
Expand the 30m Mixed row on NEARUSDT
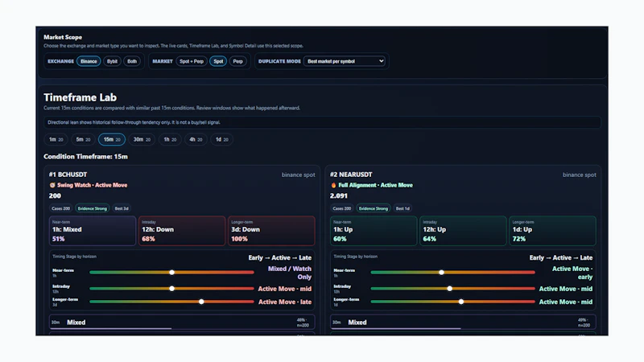pos(463,323)
